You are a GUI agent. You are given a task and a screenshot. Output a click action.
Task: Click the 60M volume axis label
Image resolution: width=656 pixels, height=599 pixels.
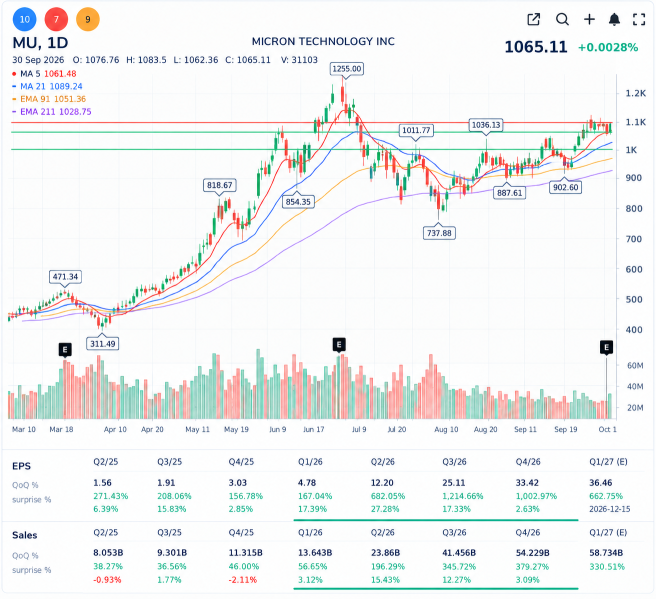[635, 366]
